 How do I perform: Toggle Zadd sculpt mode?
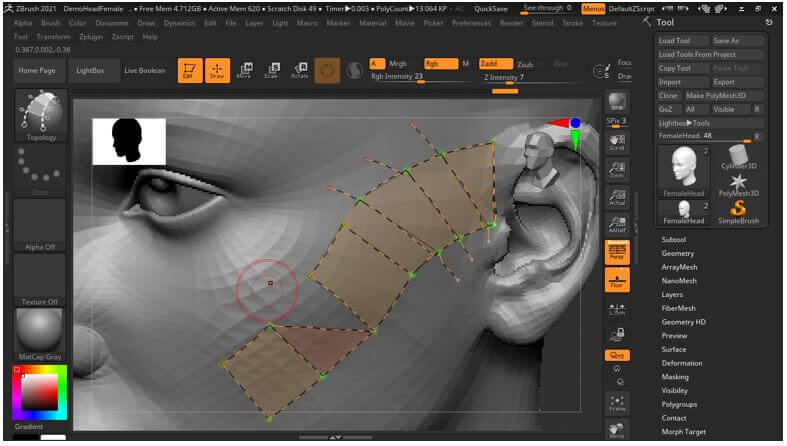495,64
